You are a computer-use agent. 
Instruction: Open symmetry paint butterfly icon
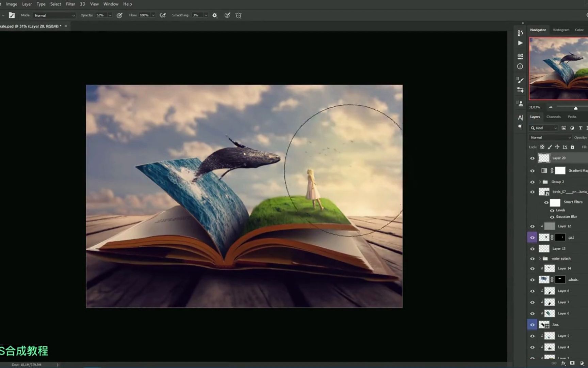coord(239,15)
